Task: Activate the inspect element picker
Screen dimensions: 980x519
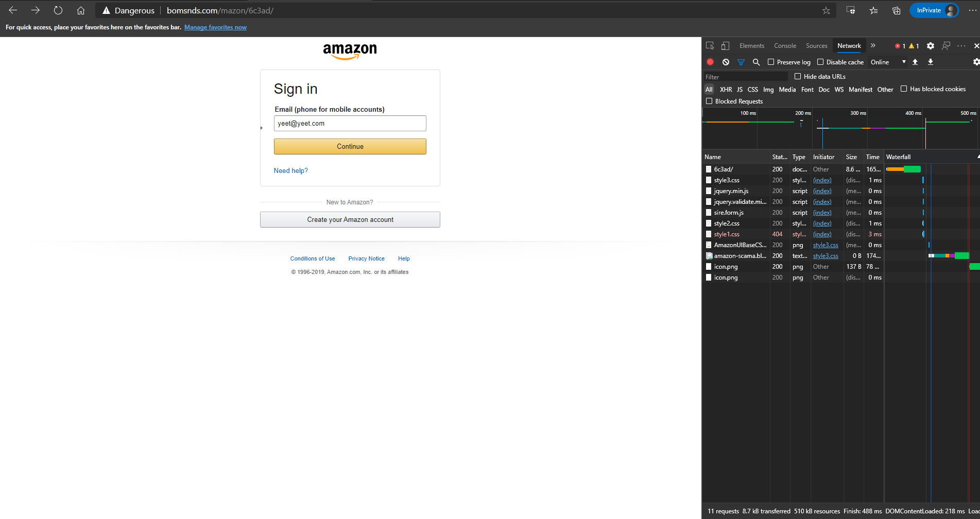Action: point(710,46)
